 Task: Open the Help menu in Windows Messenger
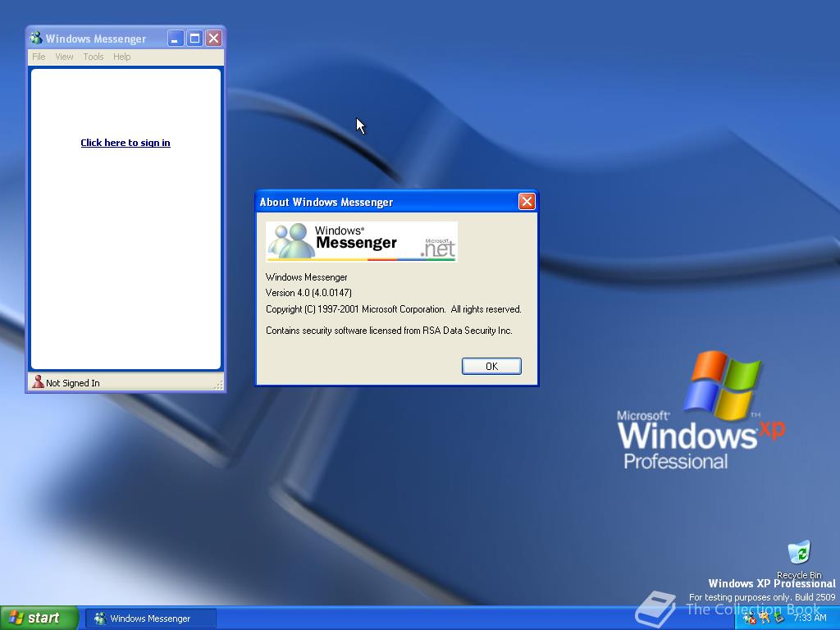pyautogui.click(x=121, y=57)
